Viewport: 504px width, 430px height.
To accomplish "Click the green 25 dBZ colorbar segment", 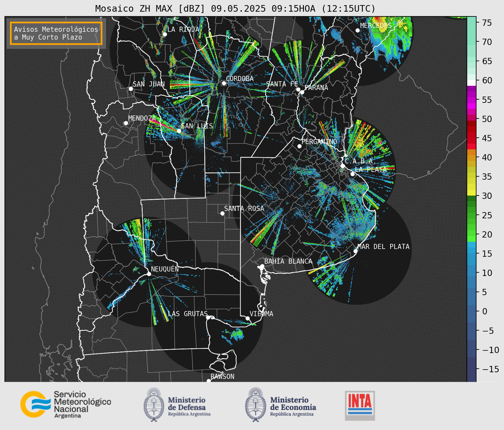I will coord(471,215).
